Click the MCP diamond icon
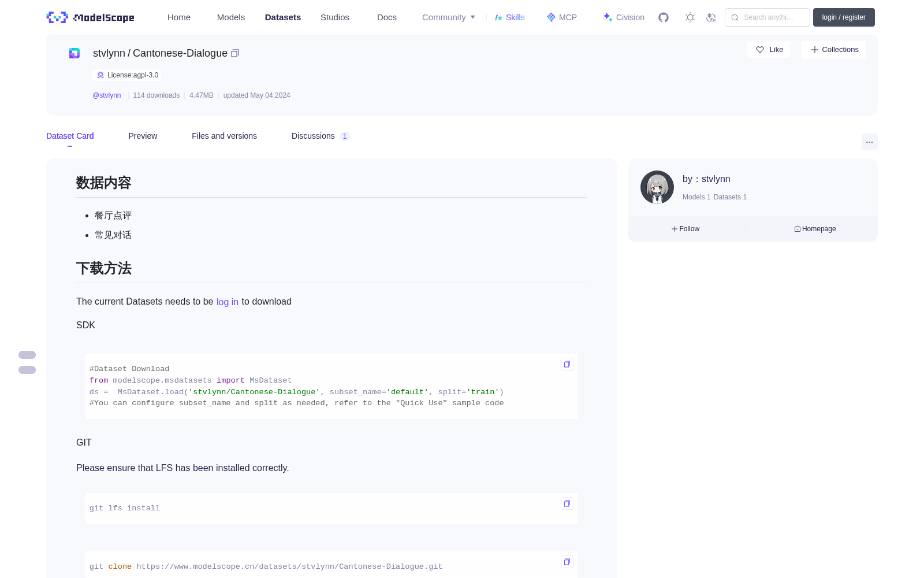The height and width of the screenshot is (578, 924). (551, 17)
